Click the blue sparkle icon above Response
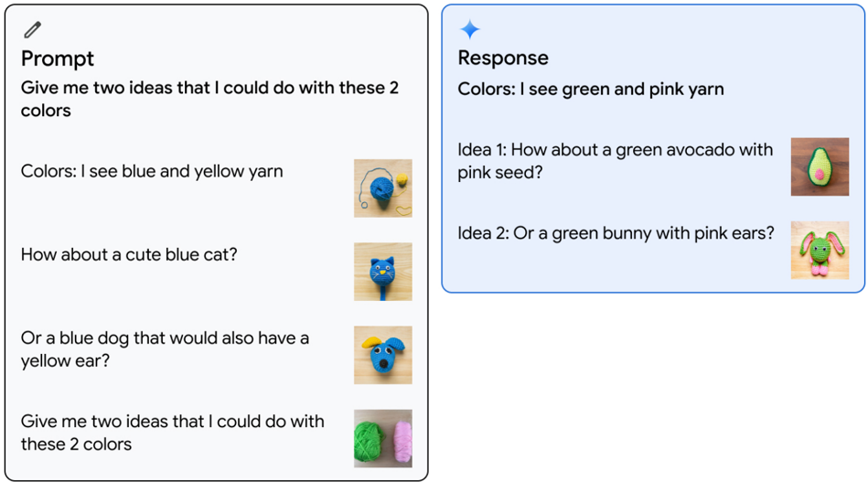868x482 pixels. 470,29
